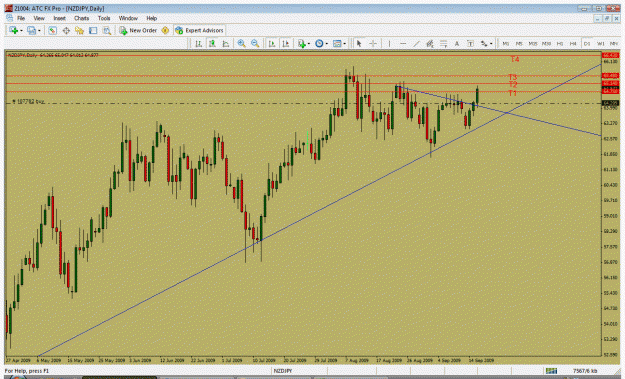Open the chart window system icon

pyautogui.click(x=9, y=18)
